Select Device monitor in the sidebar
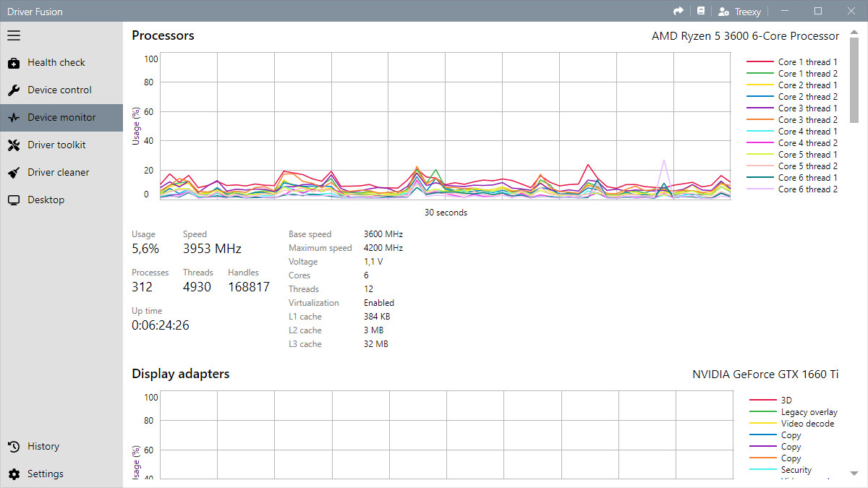 point(61,117)
